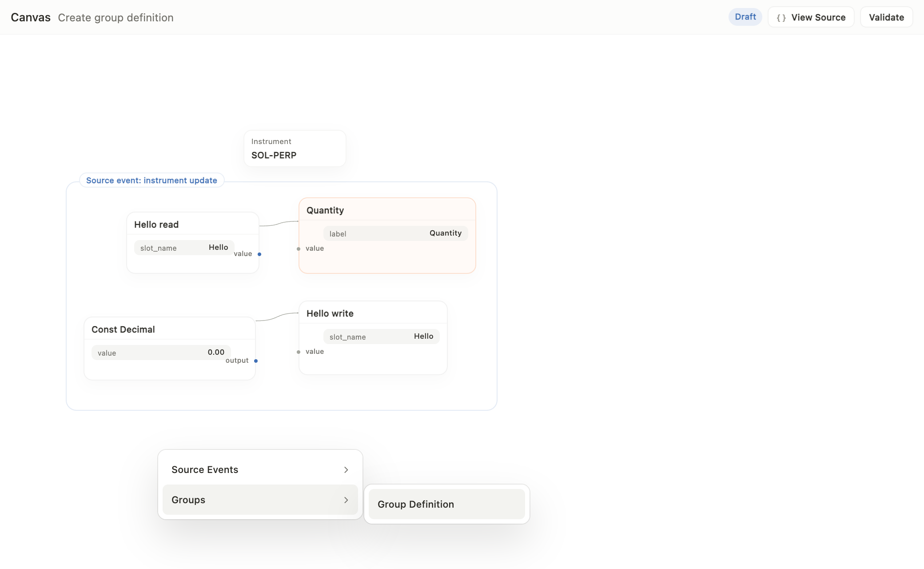Click the Hello read value output port
Screen dimensions: 924x569
(x=259, y=254)
